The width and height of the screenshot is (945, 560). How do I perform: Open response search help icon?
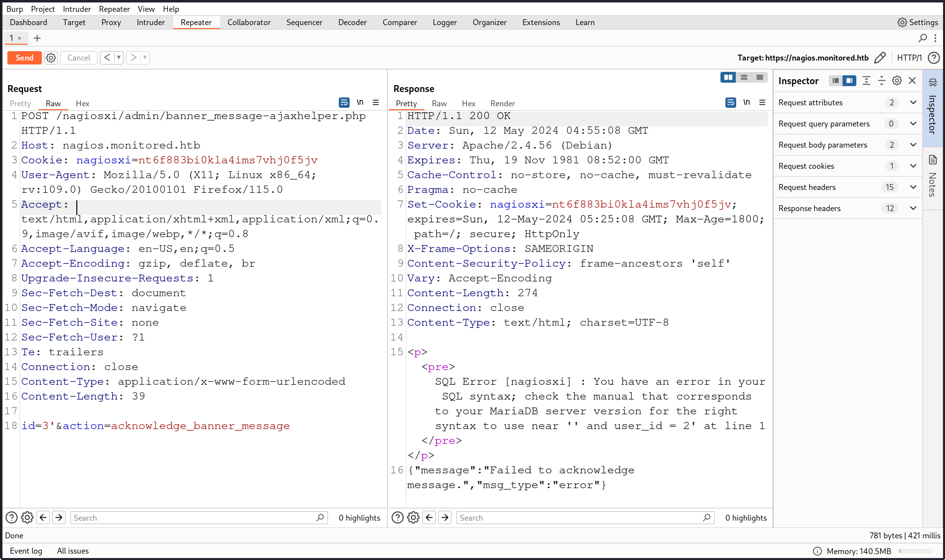(397, 518)
